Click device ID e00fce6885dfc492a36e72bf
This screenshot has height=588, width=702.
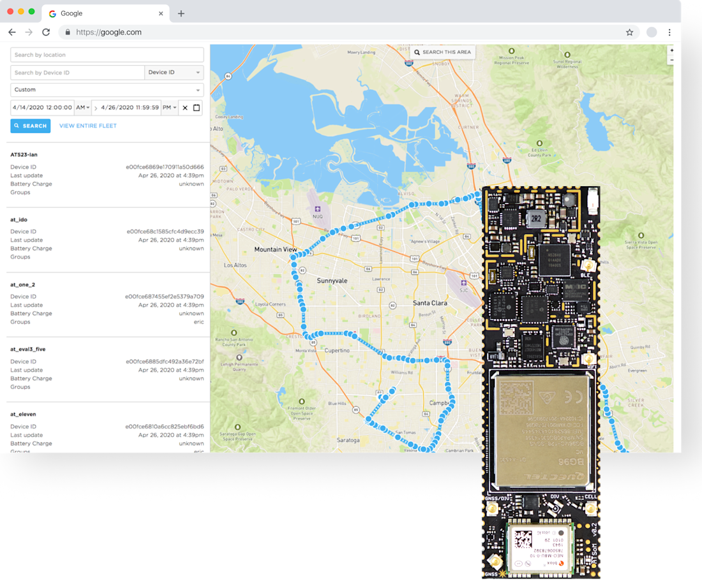click(165, 362)
